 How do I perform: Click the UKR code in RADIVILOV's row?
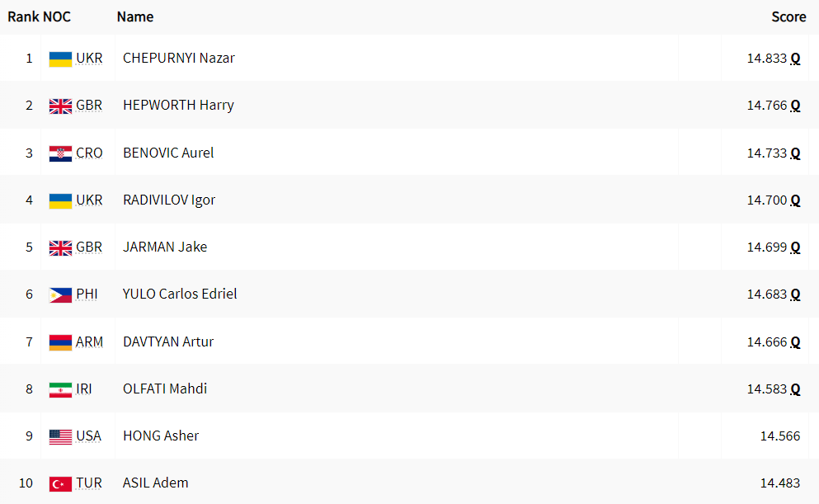coord(89,200)
